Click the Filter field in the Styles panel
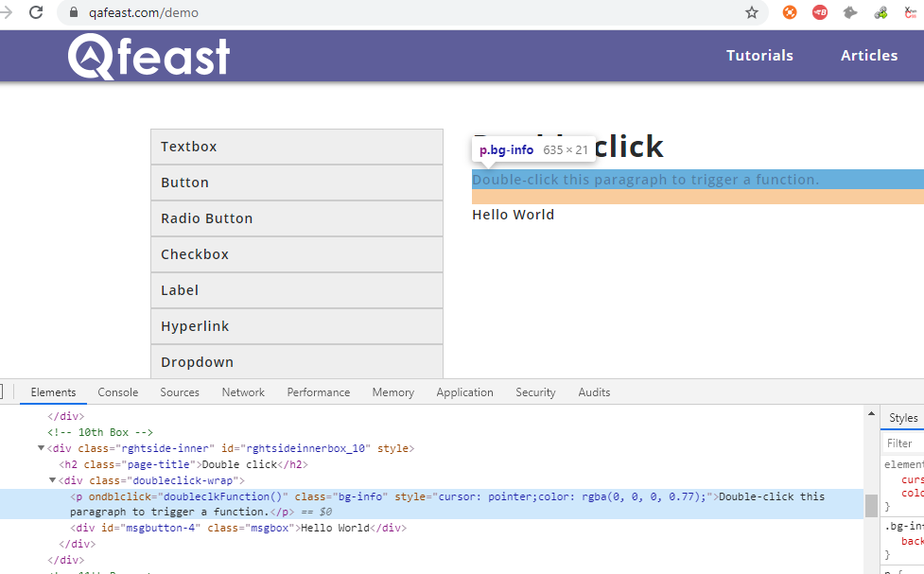Image resolution: width=924 pixels, height=574 pixels. click(899, 443)
